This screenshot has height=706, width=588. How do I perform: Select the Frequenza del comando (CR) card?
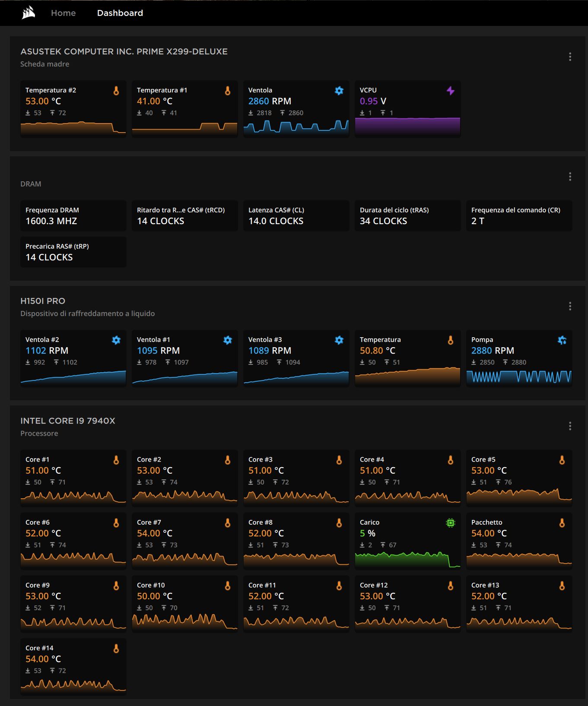pyautogui.click(x=519, y=215)
